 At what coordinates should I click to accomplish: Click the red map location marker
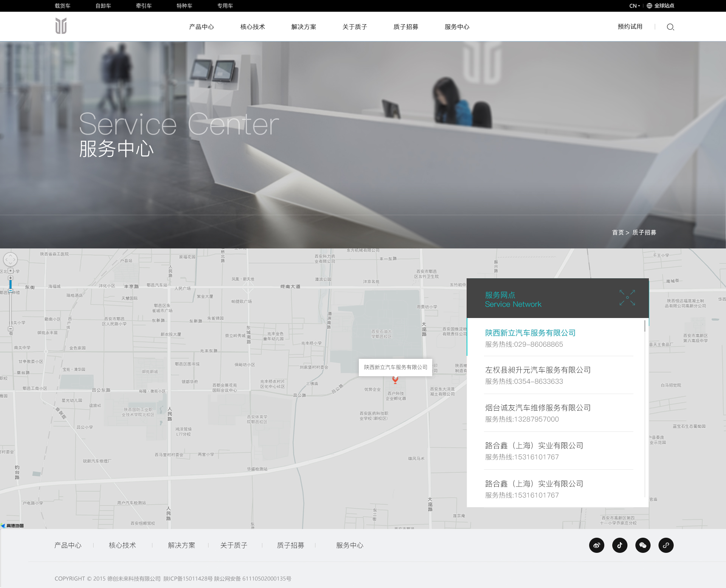coord(395,380)
